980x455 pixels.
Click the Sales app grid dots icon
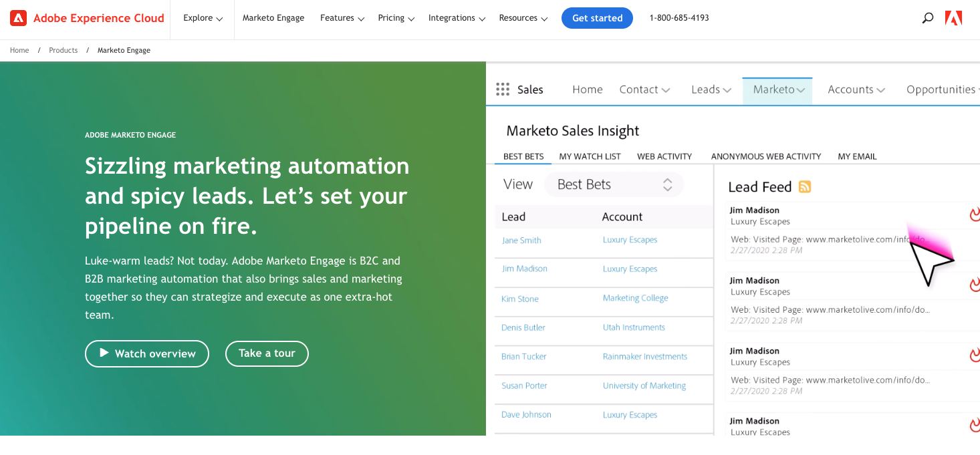[503, 90]
